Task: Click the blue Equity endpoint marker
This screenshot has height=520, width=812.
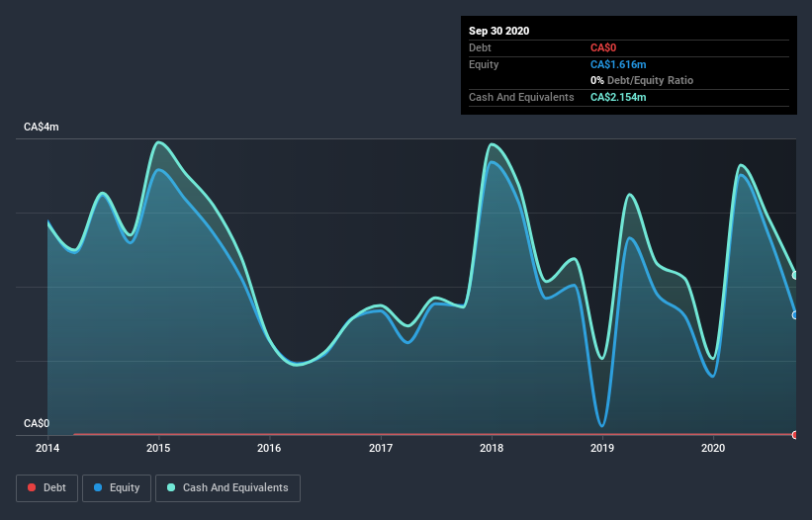Action: (x=795, y=315)
